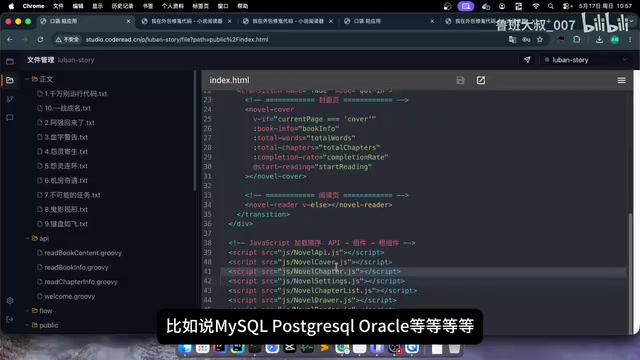640x360 pixels.
Task: Open the hamburger menu in editor header
Action: pyautogui.click(x=621, y=80)
